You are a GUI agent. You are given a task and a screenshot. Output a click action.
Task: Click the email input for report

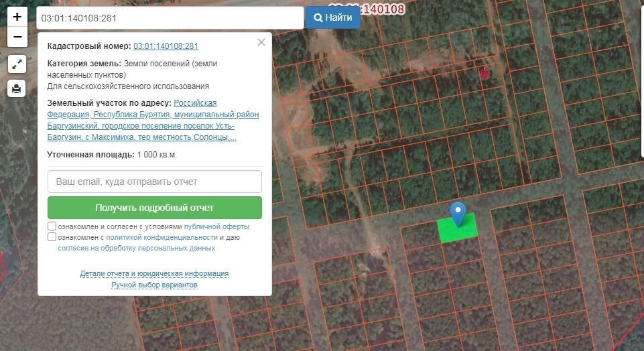pyautogui.click(x=155, y=182)
